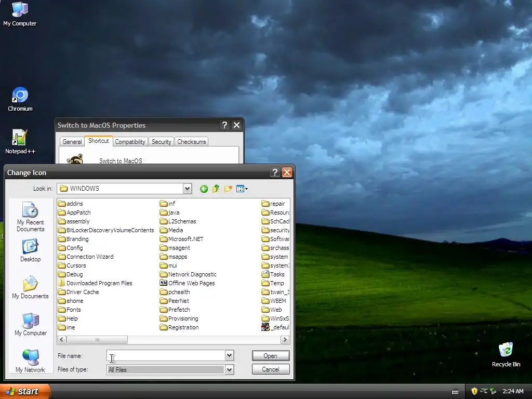The image size is (532, 399).
Task: Select the L2Schemas folder
Action: [178, 221]
